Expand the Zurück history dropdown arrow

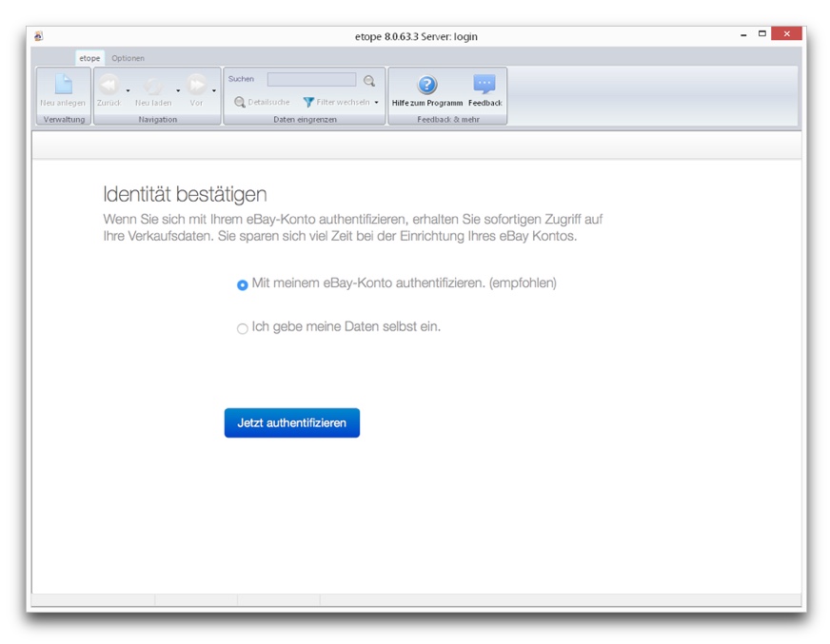click(x=128, y=91)
